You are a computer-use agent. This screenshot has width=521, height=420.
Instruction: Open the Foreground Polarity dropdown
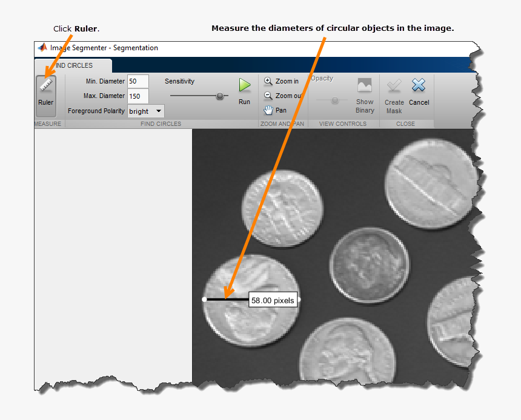[x=146, y=111]
